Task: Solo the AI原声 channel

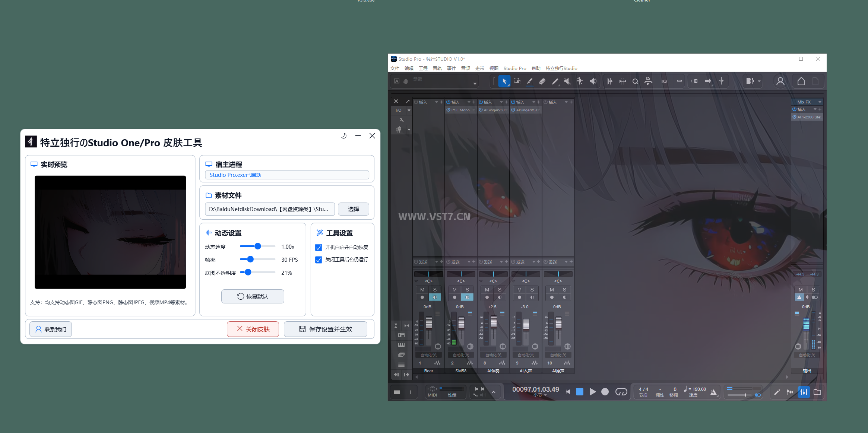Action: [564, 290]
